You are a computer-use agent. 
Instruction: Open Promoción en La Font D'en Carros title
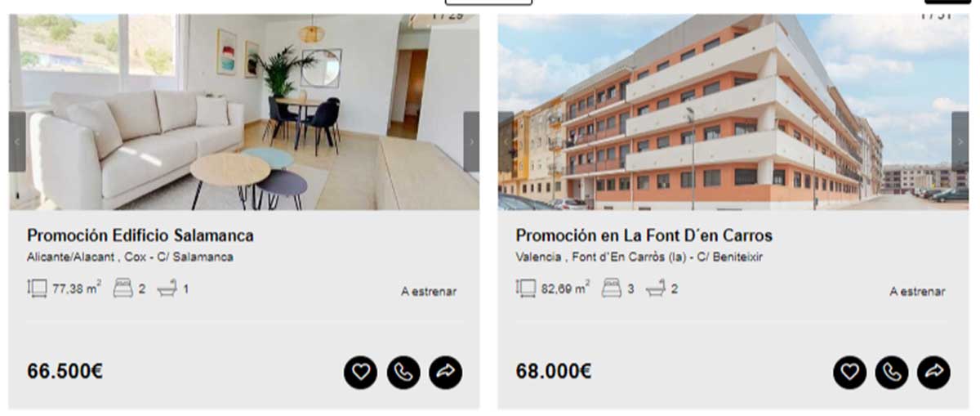click(644, 235)
